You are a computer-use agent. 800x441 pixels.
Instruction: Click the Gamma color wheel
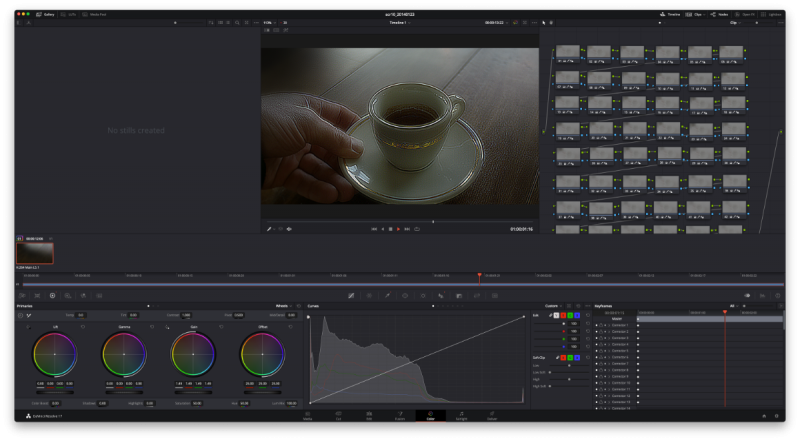(x=122, y=352)
